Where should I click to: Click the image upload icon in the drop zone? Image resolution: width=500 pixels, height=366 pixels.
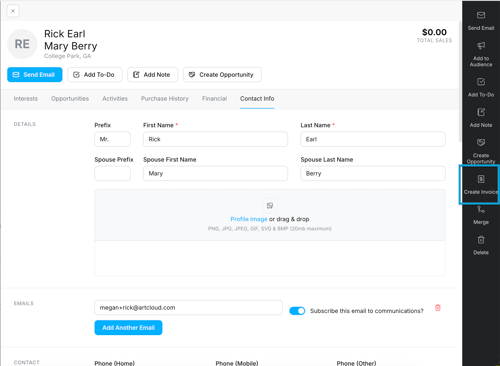coord(270,206)
